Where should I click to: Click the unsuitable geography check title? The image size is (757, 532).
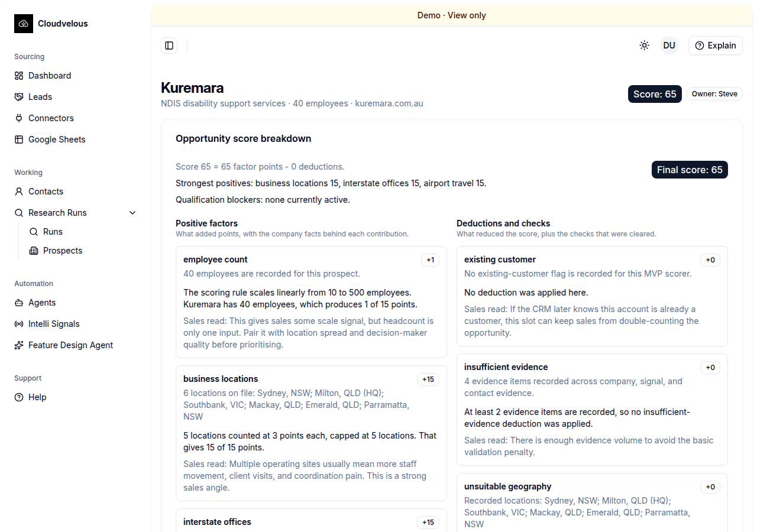(507, 486)
